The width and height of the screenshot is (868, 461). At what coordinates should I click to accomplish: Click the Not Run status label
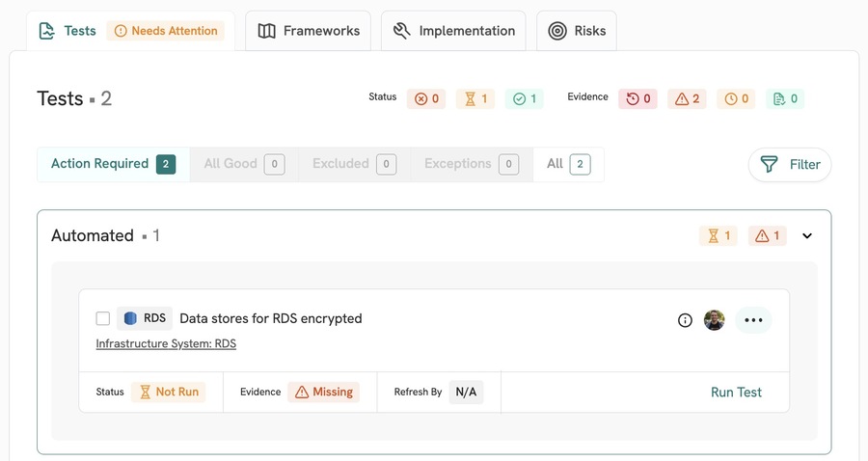coord(168,392)
